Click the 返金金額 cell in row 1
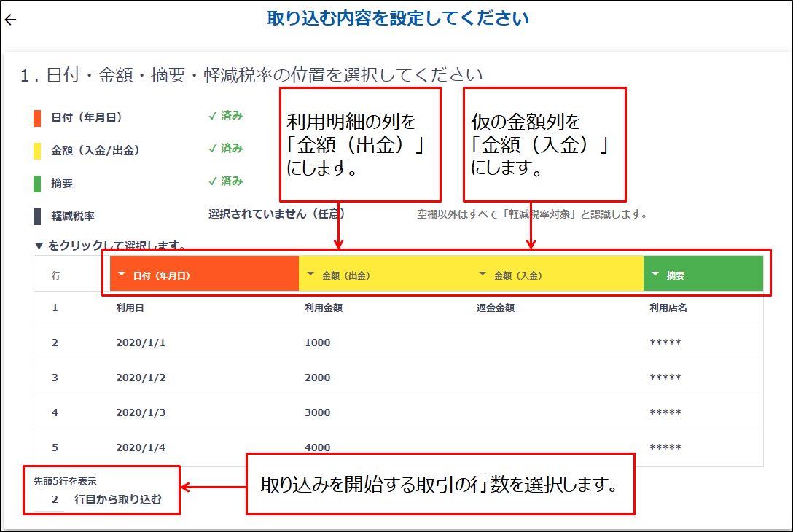 point(496,308)
